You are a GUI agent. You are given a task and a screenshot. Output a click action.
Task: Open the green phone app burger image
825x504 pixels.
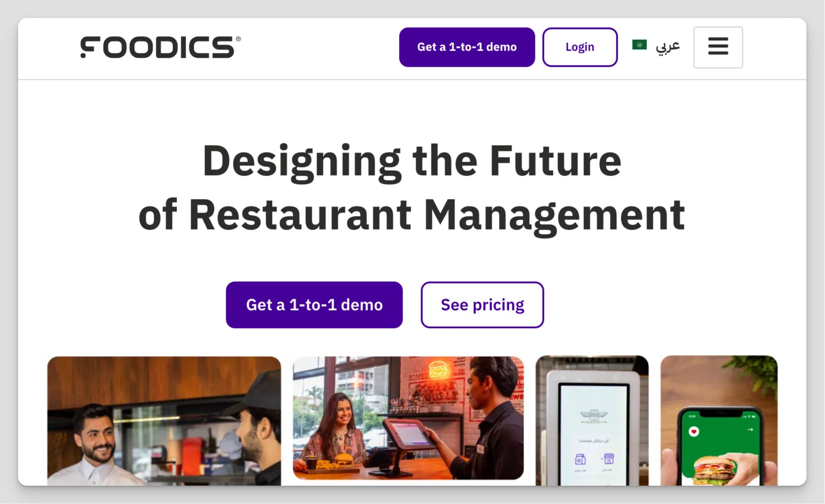(719, 420)
